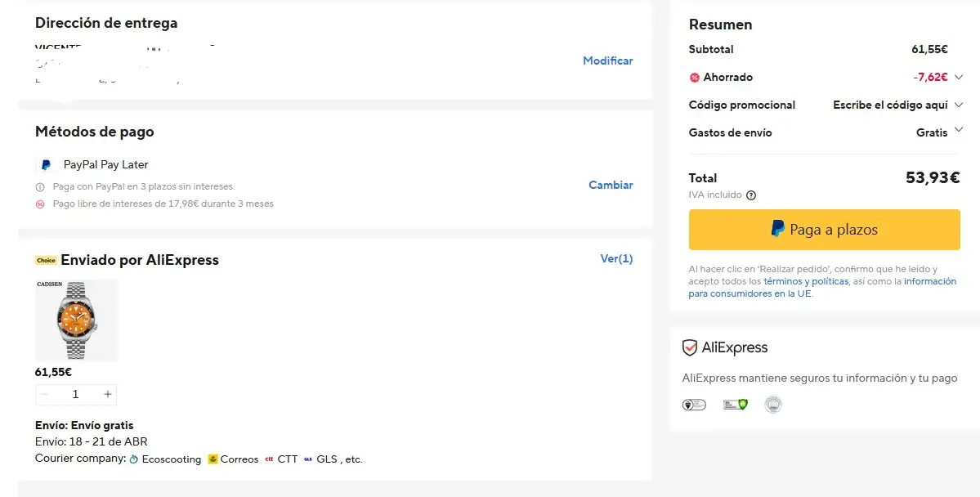Viewport: 980px width, 497px height.
Task: Click the round seal certification badge
Action: coord(772,404)
